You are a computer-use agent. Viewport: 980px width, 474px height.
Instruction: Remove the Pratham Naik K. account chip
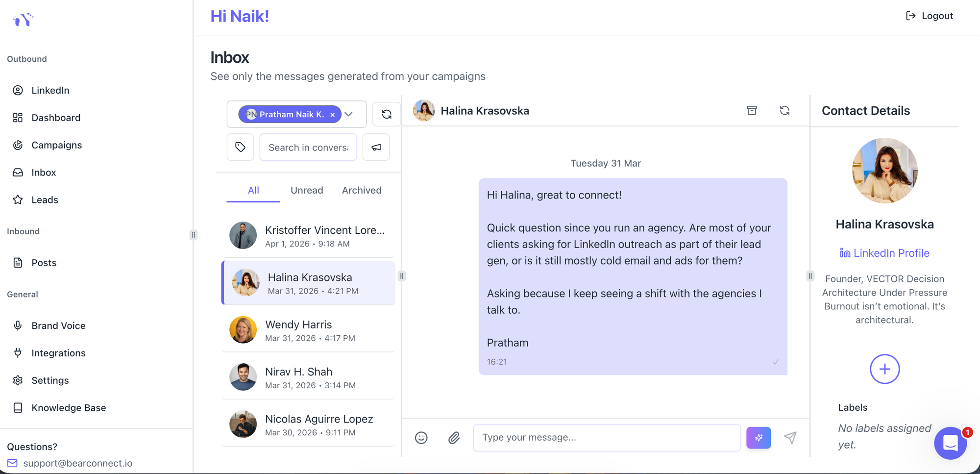tap(333, 115)
